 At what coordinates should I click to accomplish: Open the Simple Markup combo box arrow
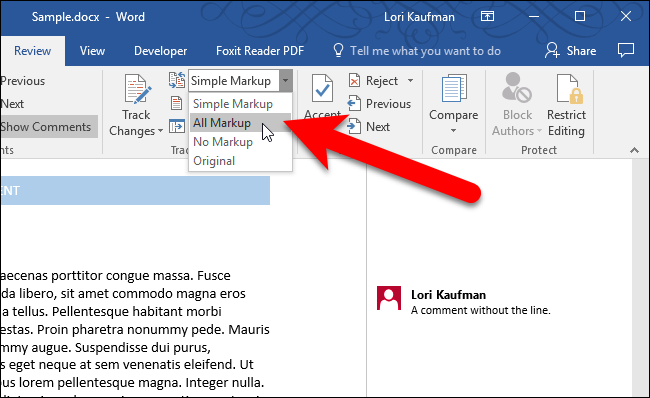(286, 81)
